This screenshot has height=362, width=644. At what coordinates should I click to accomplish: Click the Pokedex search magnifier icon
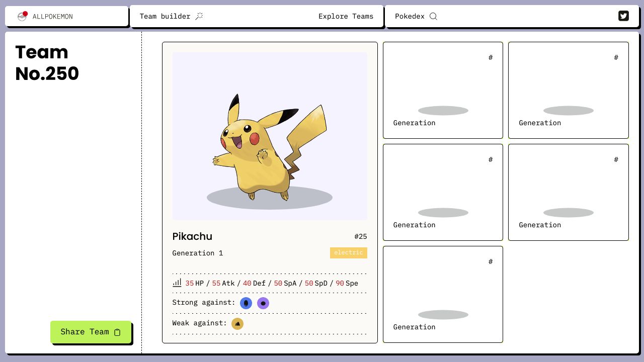click(x=433, y=16)
